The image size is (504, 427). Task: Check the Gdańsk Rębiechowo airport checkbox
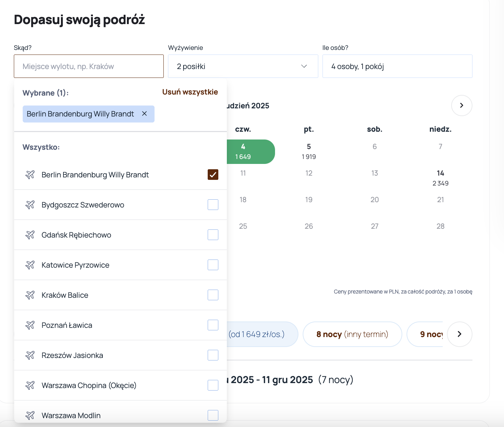click(213, 235)
